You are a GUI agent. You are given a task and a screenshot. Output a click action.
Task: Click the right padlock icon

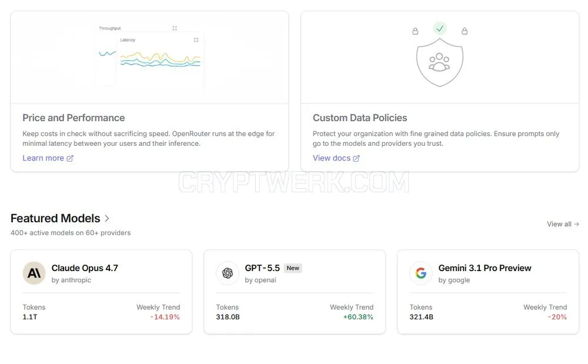pyautogui.click(x=465, y=31)
